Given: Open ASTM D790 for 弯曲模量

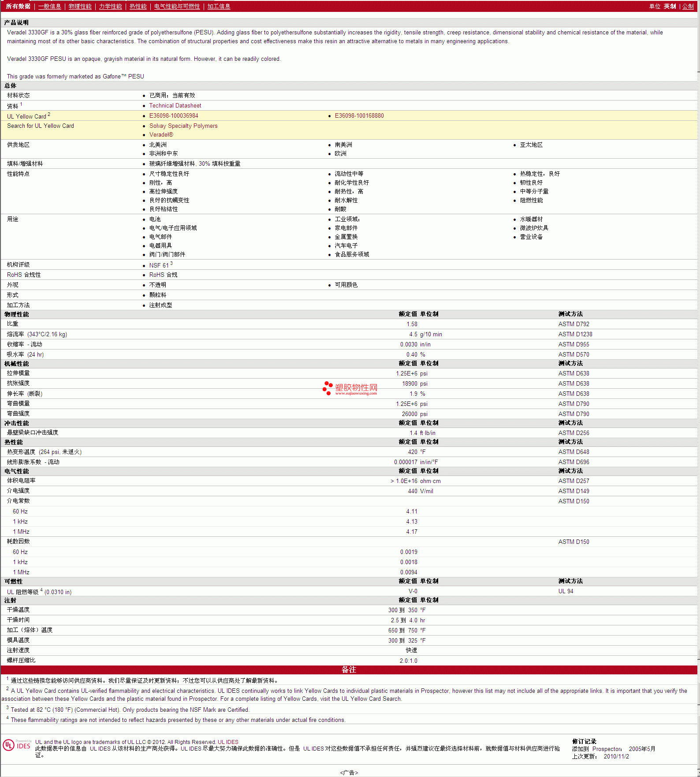Looking at the screenshot, I should tap(573, 404).
